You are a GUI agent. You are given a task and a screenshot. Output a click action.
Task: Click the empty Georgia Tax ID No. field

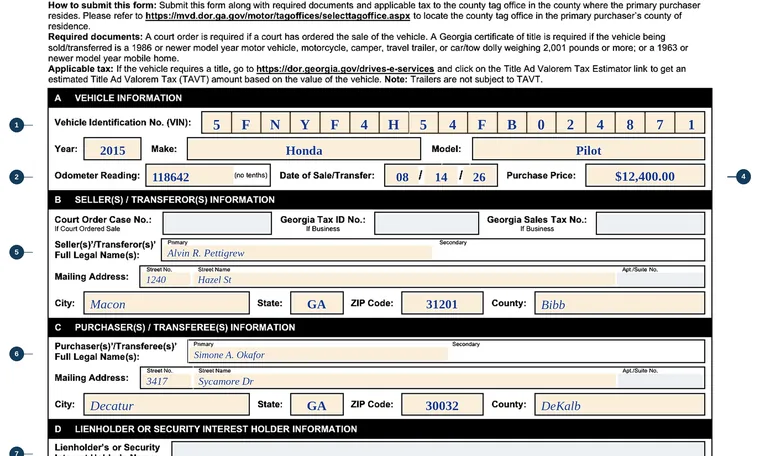tap(427, 223)
